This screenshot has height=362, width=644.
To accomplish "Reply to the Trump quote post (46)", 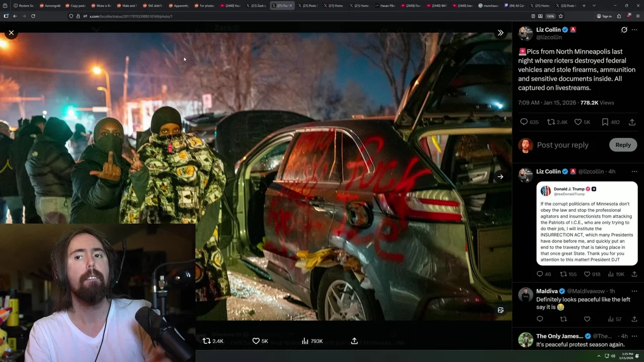I will coord(543,274).
